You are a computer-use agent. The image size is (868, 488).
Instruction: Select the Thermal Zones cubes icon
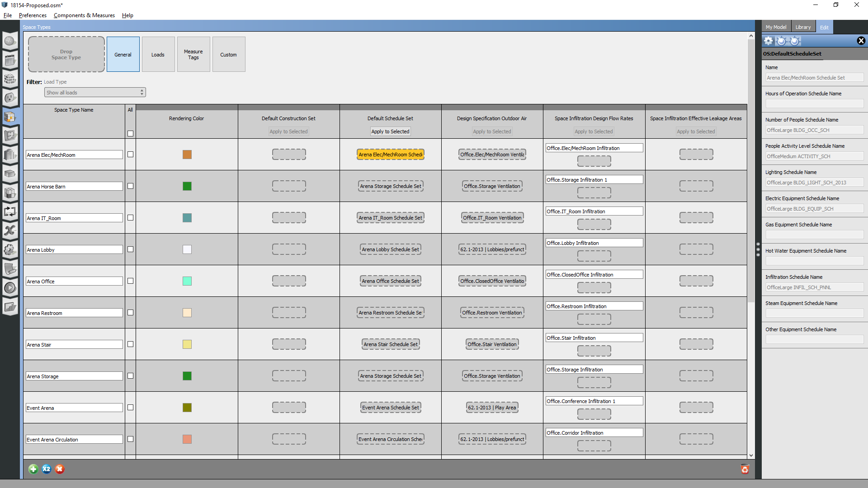coord(10,193)
